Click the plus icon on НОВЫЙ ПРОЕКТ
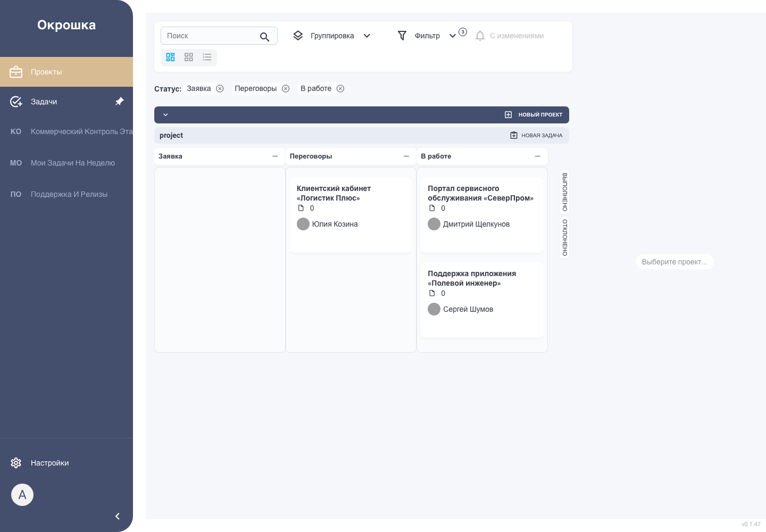The width and height of the screenshot is (766, 532). tap(508, 115)
